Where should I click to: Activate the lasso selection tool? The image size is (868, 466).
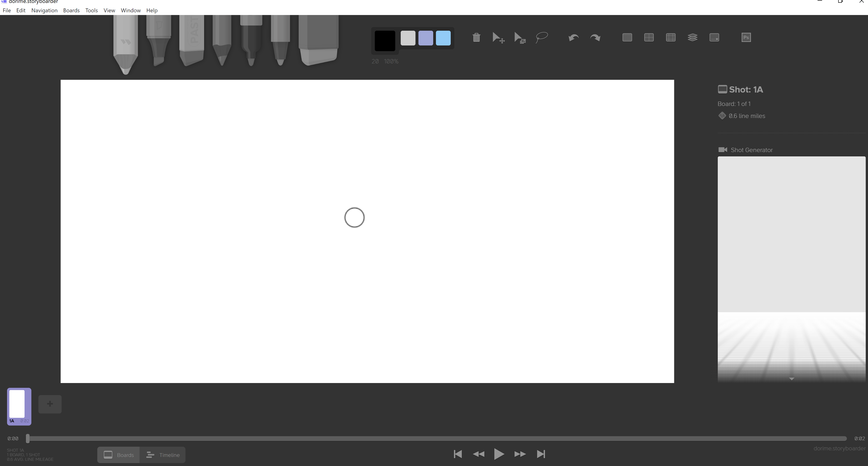541,38
